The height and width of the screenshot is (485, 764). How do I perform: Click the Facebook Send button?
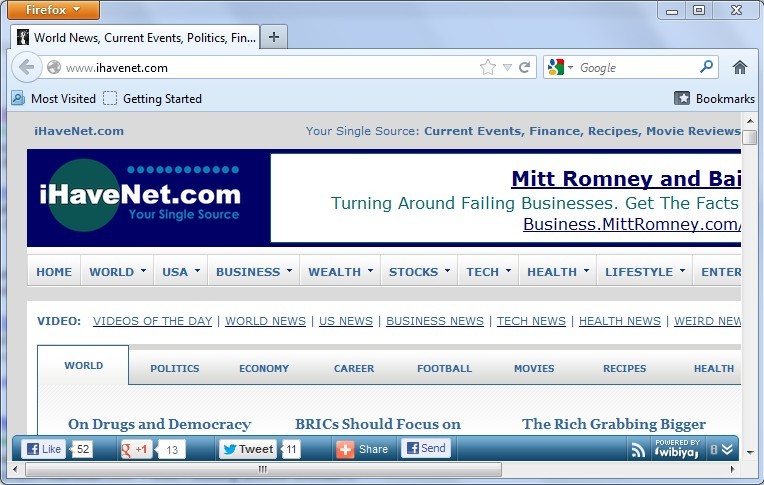[x=426, y=448]
